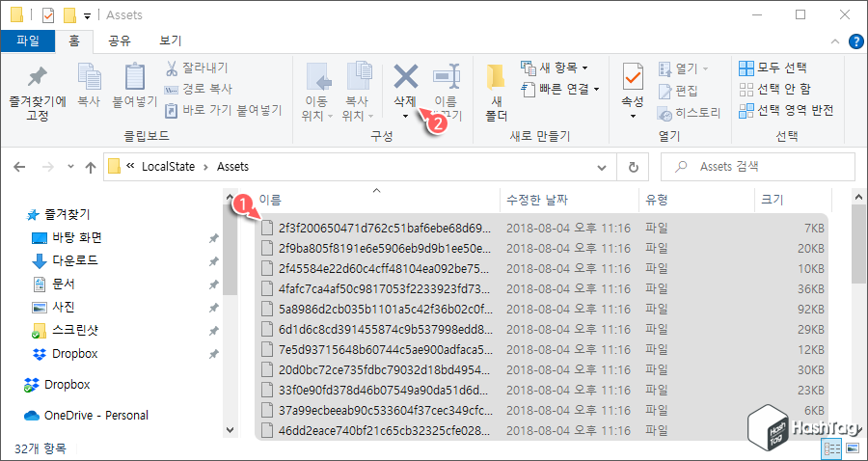Expand the 삭제 delete options arrow
Screen dimensions: 868x461
point(405,117)
